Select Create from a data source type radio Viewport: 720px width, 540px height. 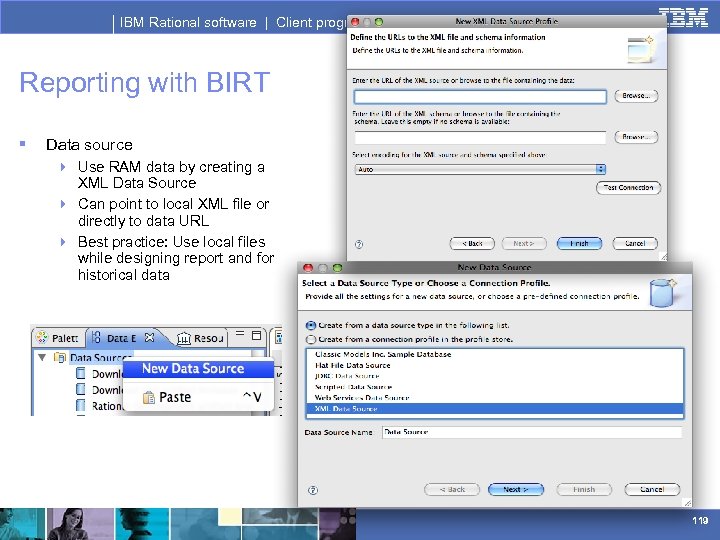click(311, 326)
